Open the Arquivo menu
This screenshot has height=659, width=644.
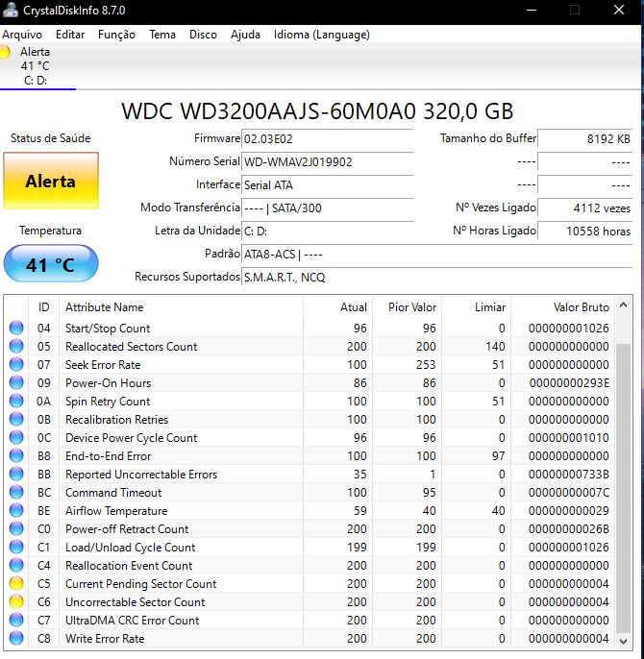(22, 35)
